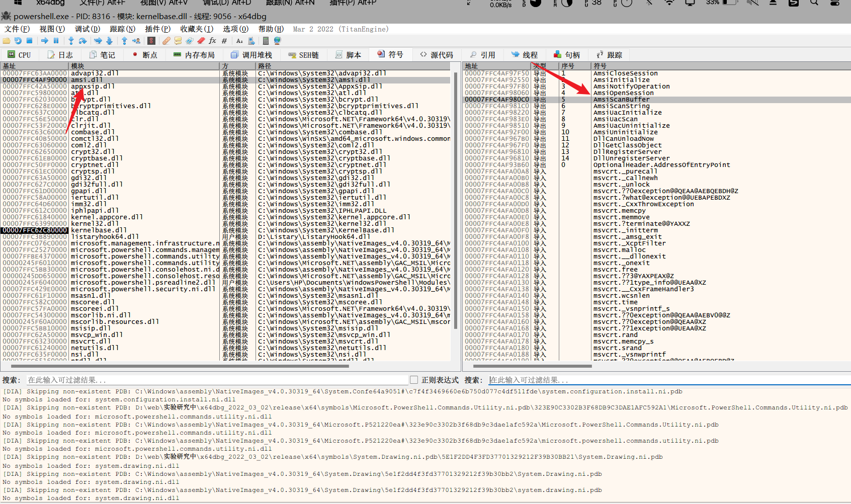The image size is (851, 504).
Task: Select the kernelbase.dll module row
Action: point(225,230)
